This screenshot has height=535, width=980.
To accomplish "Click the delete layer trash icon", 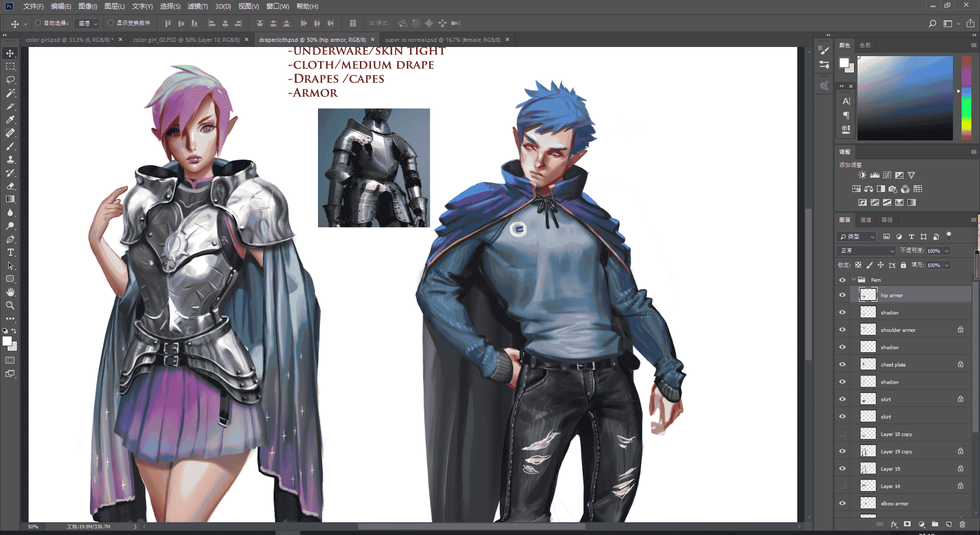I will click(962, 524).
